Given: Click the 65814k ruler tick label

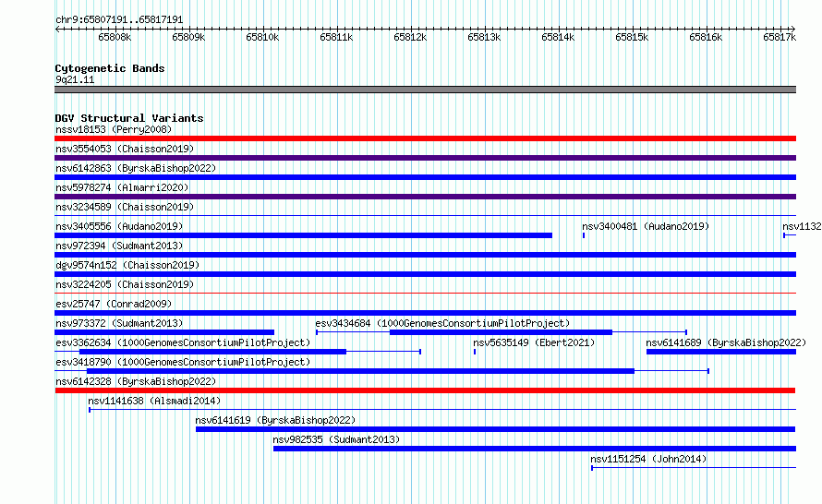Looking at the screenshot, I should (x=558, y=37).
